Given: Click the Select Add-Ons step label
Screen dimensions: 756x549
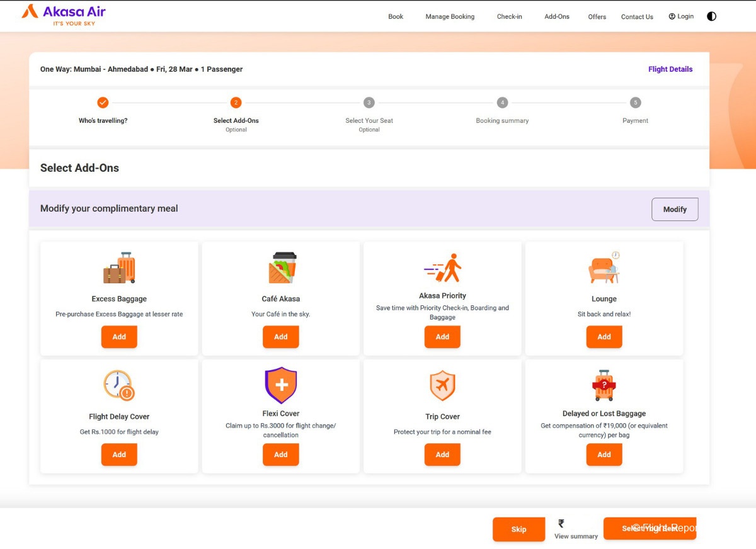Looking at the screenshot, I should 236,120.
